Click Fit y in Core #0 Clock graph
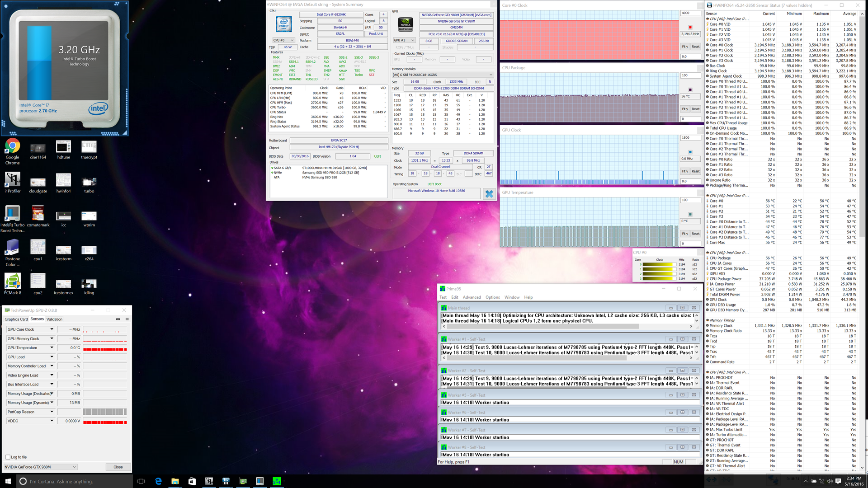 tap(685, 47)
